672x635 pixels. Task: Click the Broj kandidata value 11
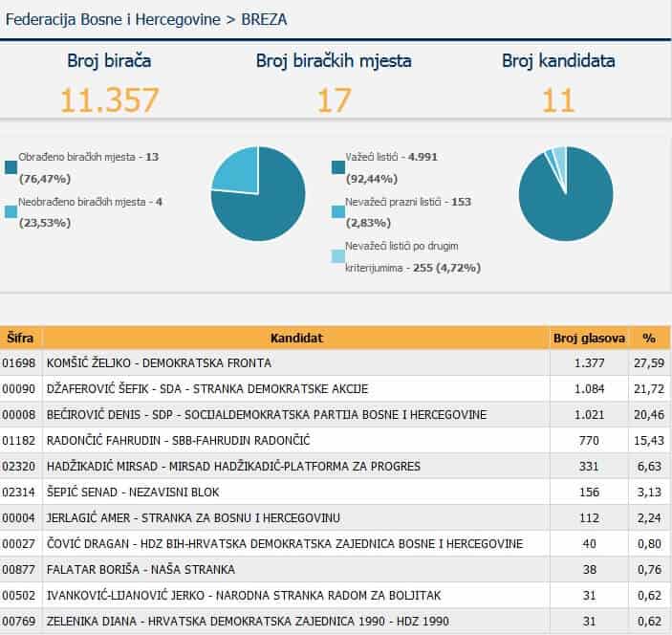[x=558, y=99]
